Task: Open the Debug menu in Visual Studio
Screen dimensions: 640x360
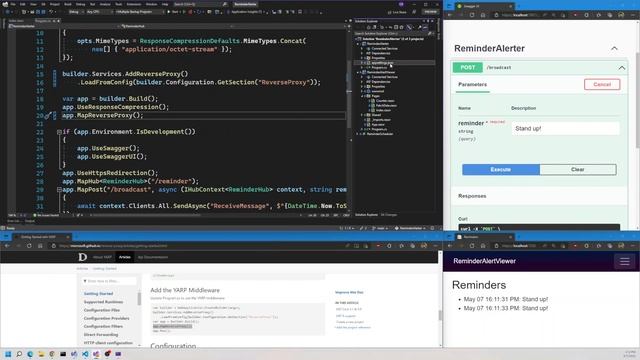Action: coord(80,4)
